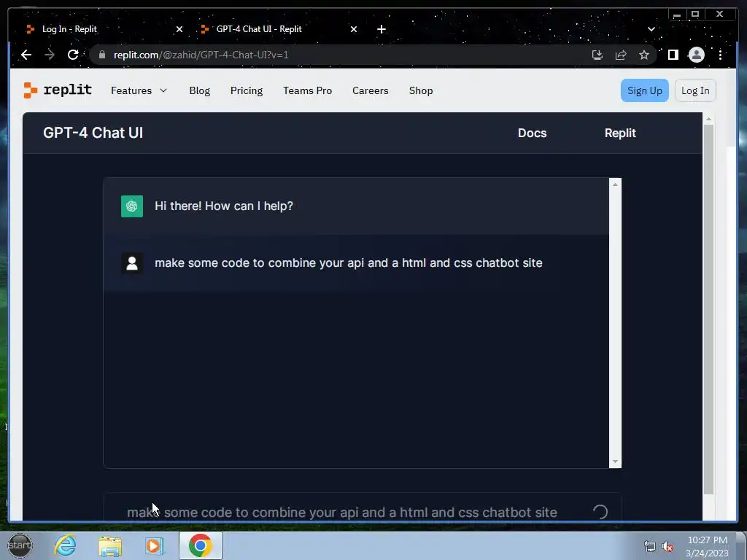This screenshot has height=560, width=747.
Task: Click the Chrome icon in the taskbar
Action: [200, 545]
